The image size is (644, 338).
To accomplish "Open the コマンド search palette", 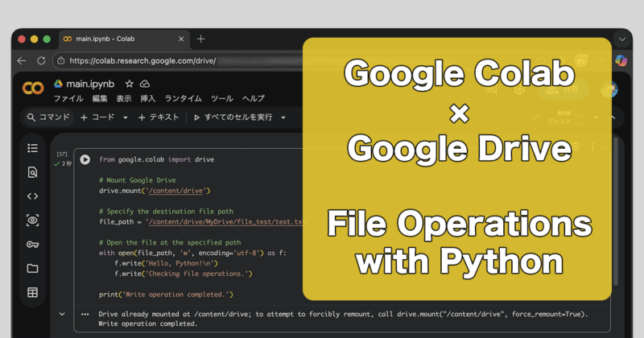I will pyautogui.click(x=48, y=117).
